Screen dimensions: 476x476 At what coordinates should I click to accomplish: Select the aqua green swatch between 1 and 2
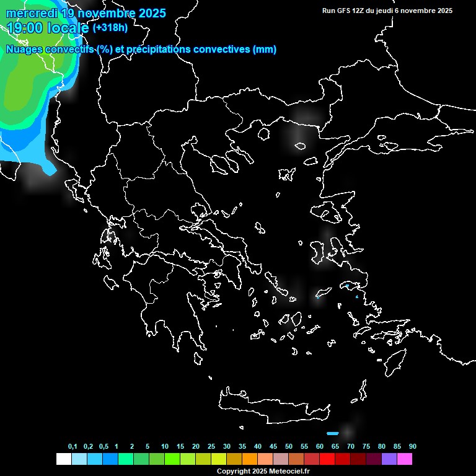point(126,459)
